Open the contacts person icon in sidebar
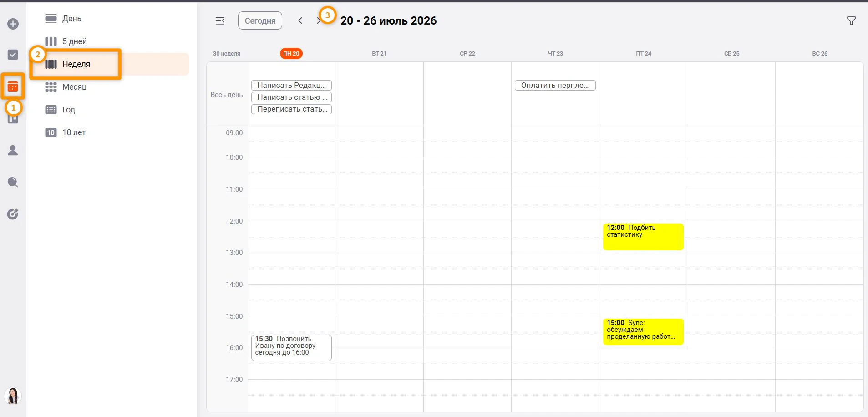Image resolution: width=868 pixels, height=417 pixels. click(13, 150)
